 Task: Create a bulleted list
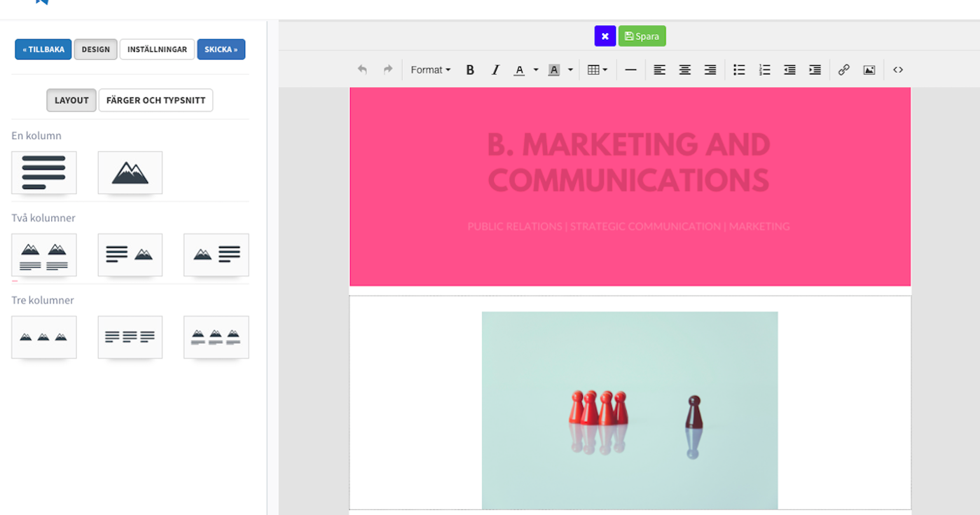[739, 70]
